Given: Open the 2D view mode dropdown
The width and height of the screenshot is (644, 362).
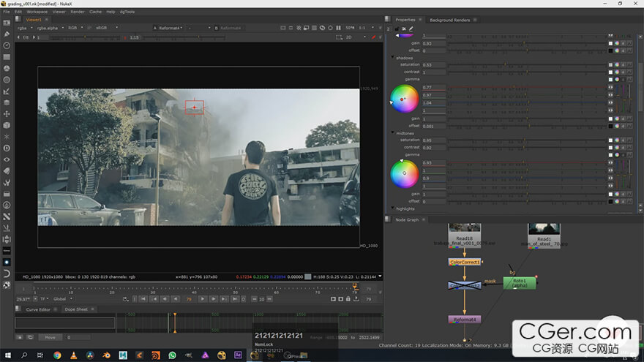Looking at the screenshot, I should (x=356, y=37).
